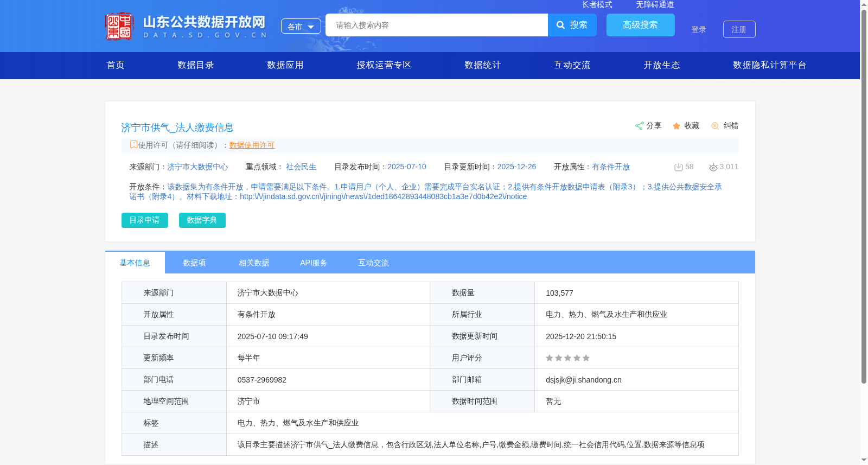Select the 基本信息 tab
This screenshot has width=868, height=465.
click(x=135, y=263)
